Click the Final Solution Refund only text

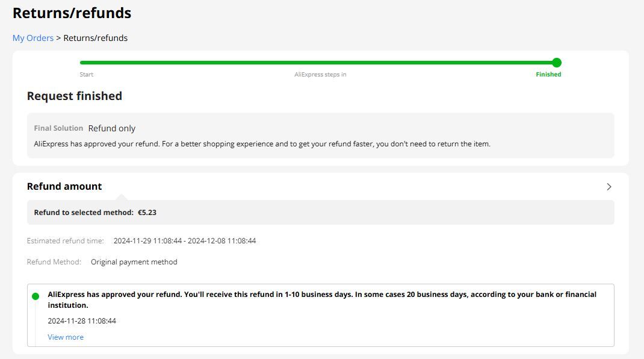point(85,128)
